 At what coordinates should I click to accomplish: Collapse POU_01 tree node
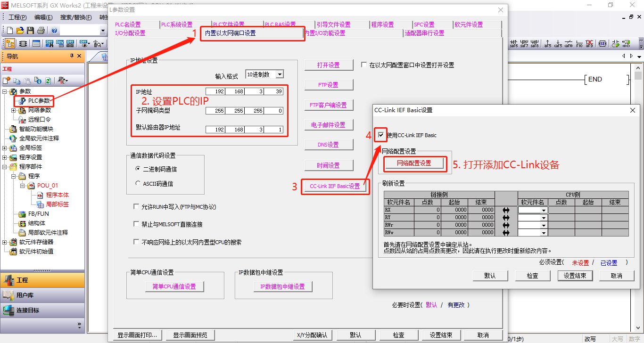pyautogui.click(x=22, y=186)
